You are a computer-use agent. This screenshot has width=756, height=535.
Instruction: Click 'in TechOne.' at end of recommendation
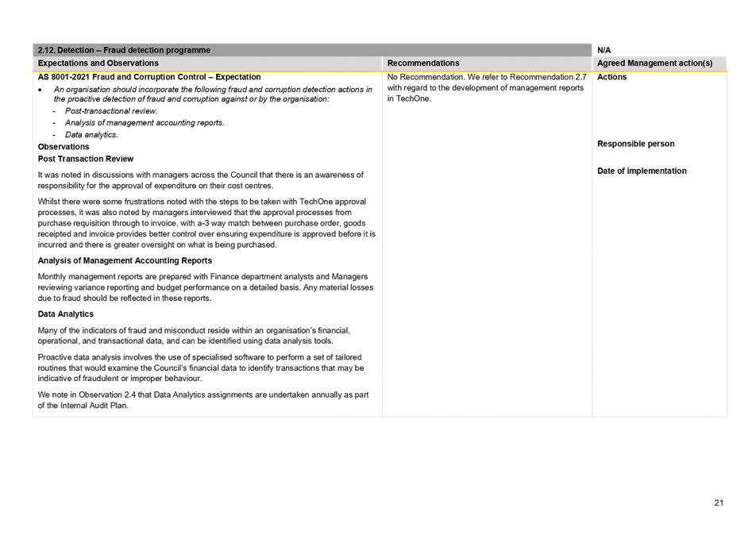409,98
